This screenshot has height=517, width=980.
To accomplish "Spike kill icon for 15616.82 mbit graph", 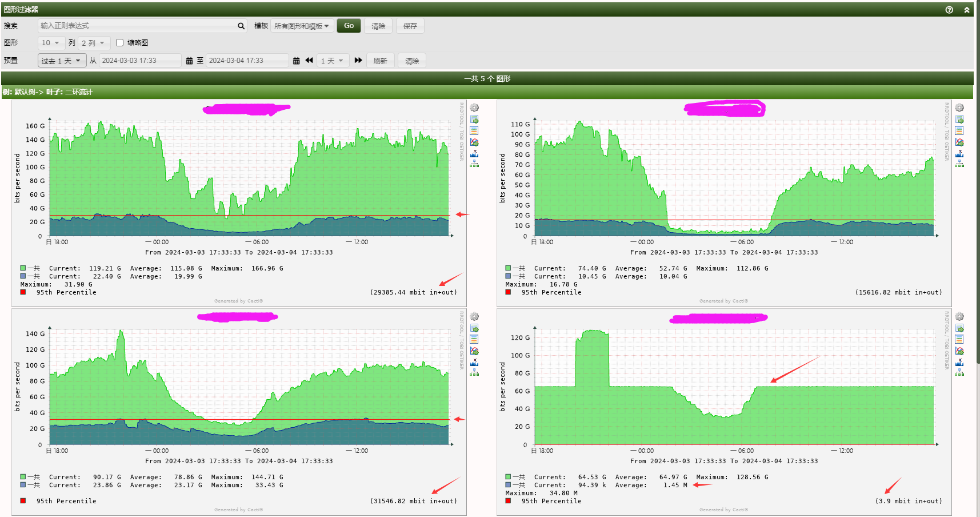I will (959, 153).
